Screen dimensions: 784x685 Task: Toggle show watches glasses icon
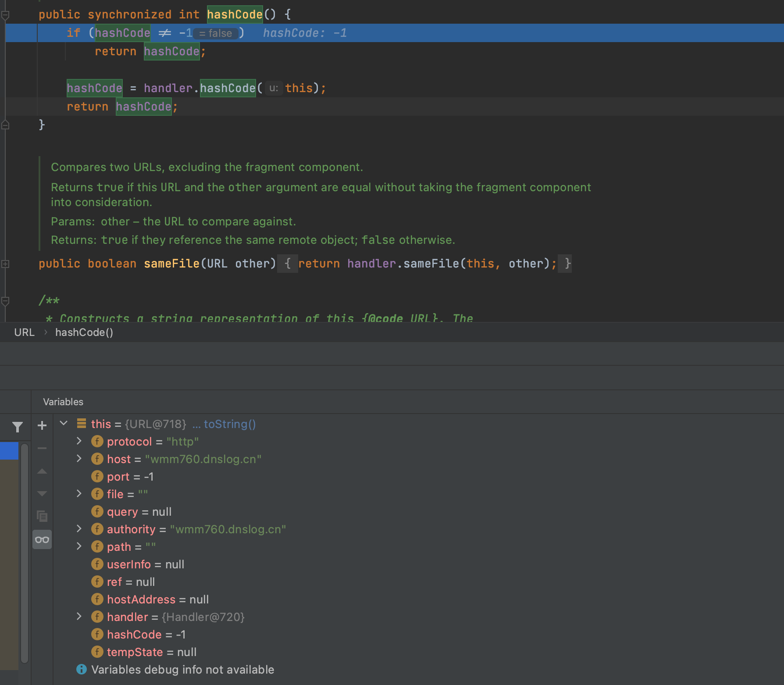[42, 539]
